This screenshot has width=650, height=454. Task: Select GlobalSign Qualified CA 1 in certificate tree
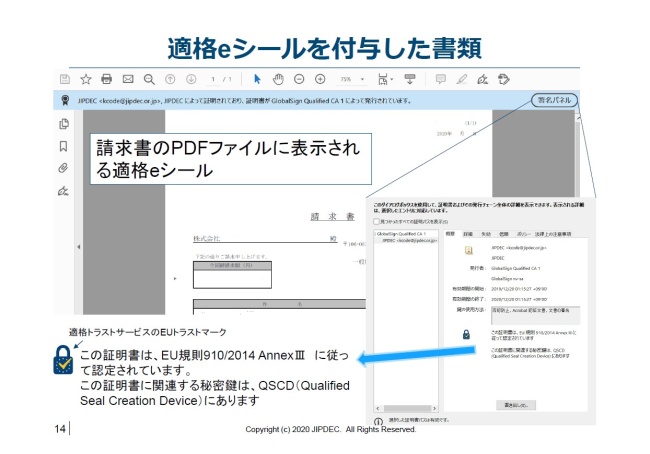point(402,234)
